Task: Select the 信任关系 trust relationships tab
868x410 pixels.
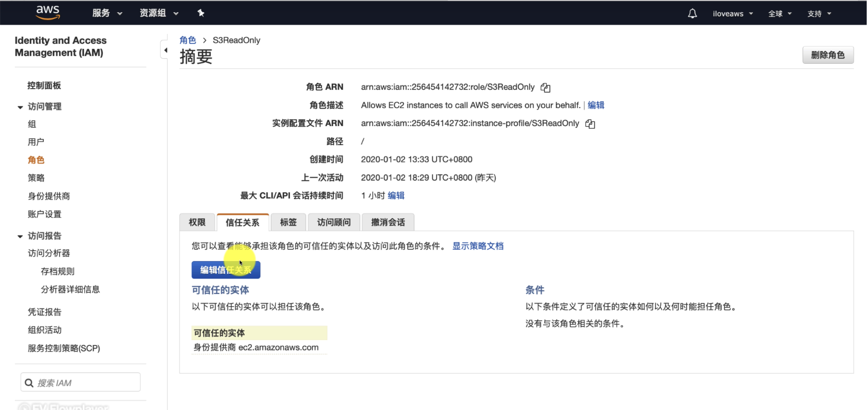Action: [243, 222]
